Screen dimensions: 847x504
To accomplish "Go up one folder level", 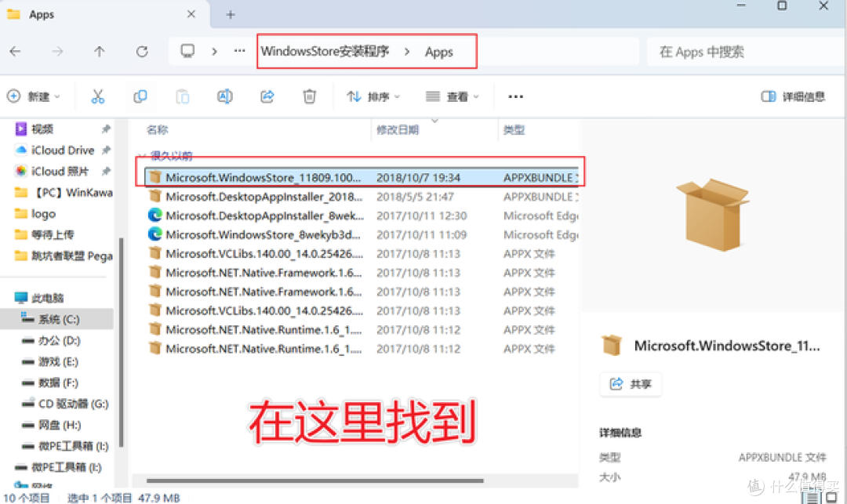I will click(99, 52).
